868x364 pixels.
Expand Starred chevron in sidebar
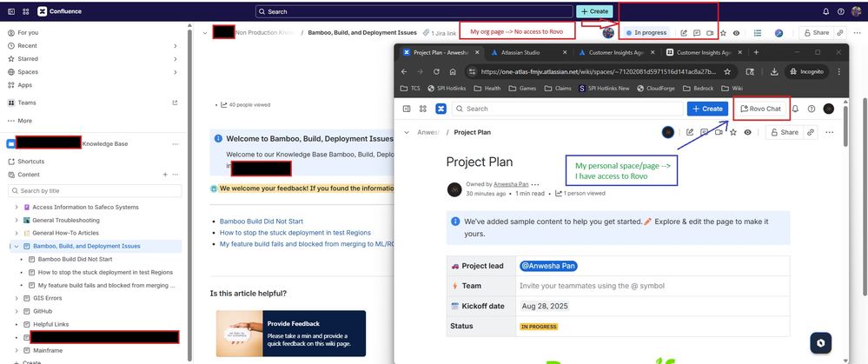tap(175, 58)
